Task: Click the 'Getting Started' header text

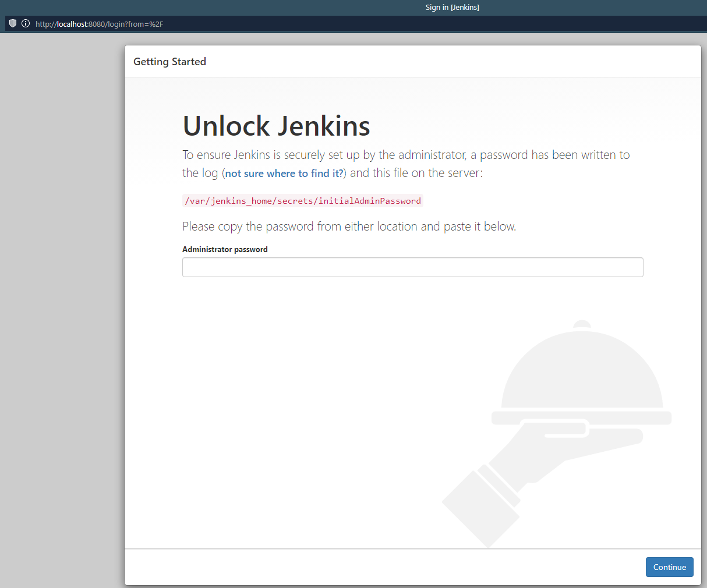Action: tap(170, 62)
